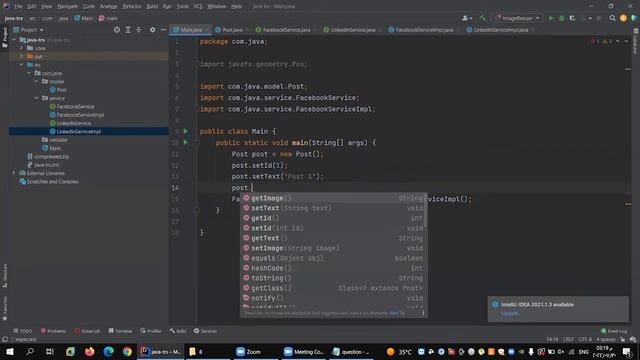Run the ImageResizer configuration

[551, 18]
